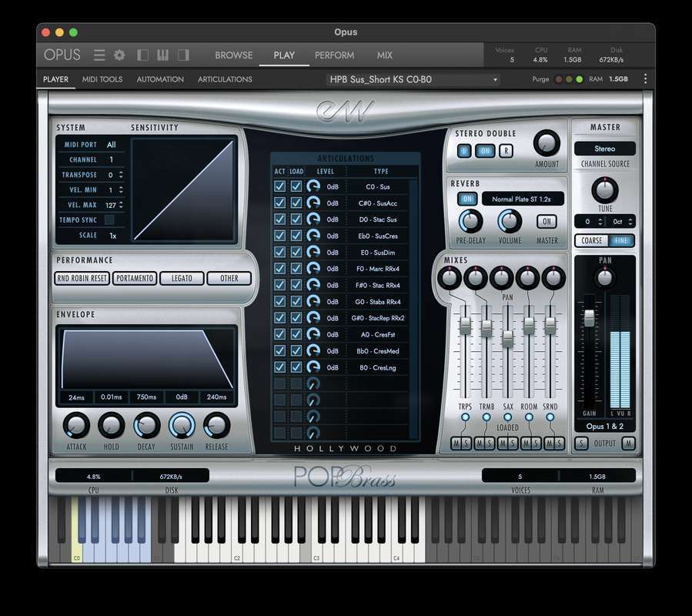Image resolution: width=692 pixels, height=616 pixels.
Task: Open the Opus hamburger main menu
Action: tap(99, 55)
